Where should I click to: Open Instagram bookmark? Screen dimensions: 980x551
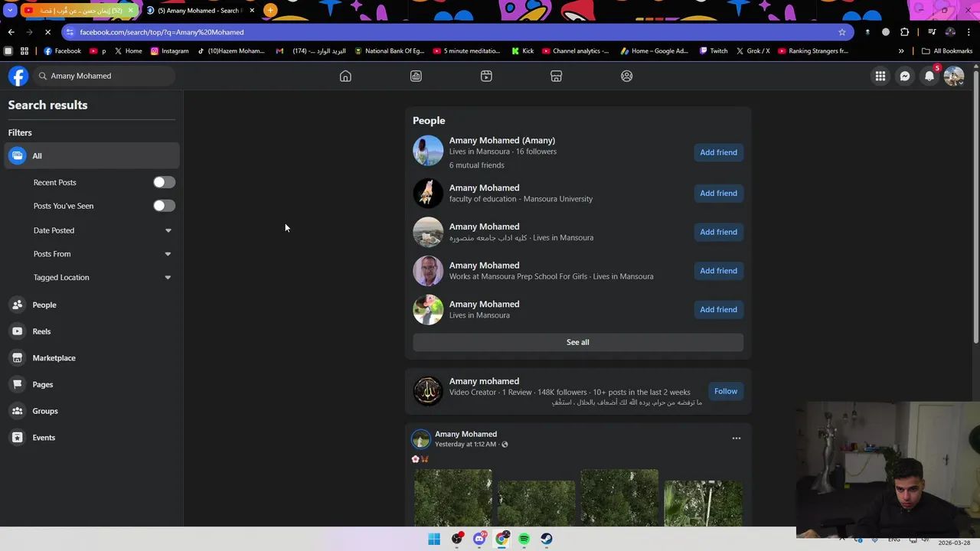[169, 51]
